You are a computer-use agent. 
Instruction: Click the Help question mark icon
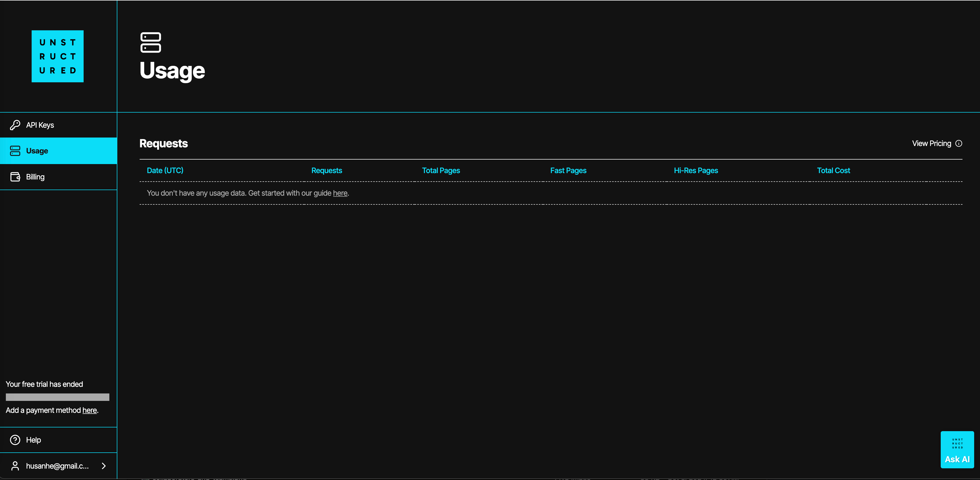[x=15, y=440]
